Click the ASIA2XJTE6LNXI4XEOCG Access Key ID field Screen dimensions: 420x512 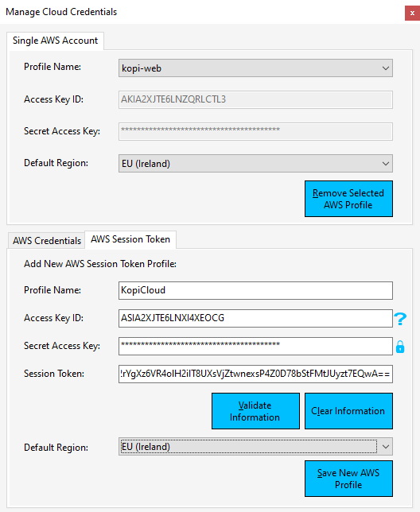click(255, 318)
